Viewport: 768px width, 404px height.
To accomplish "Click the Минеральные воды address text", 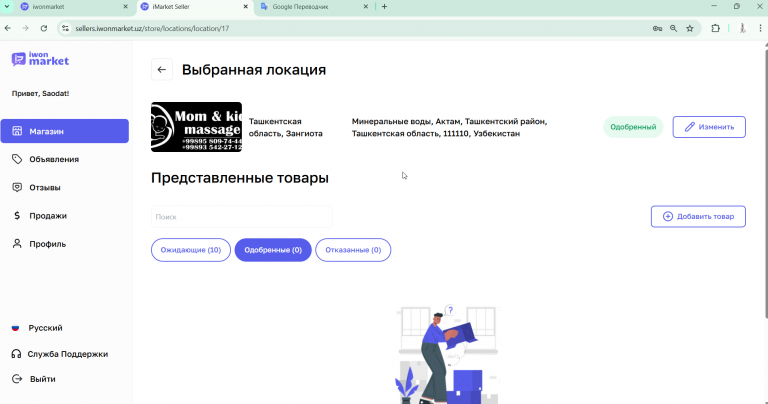I will pos(449,127).
